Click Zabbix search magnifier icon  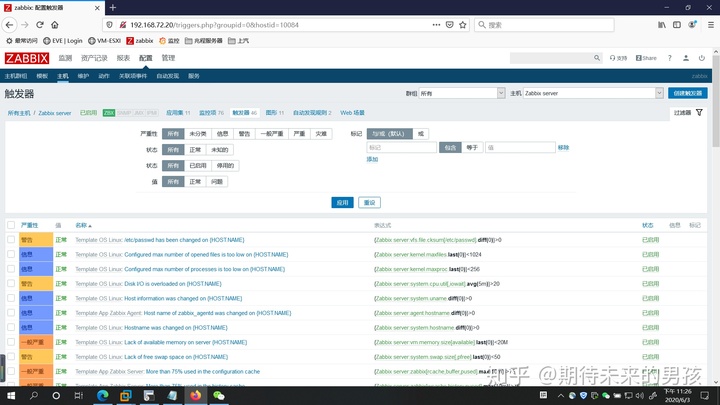coord(596,58)
